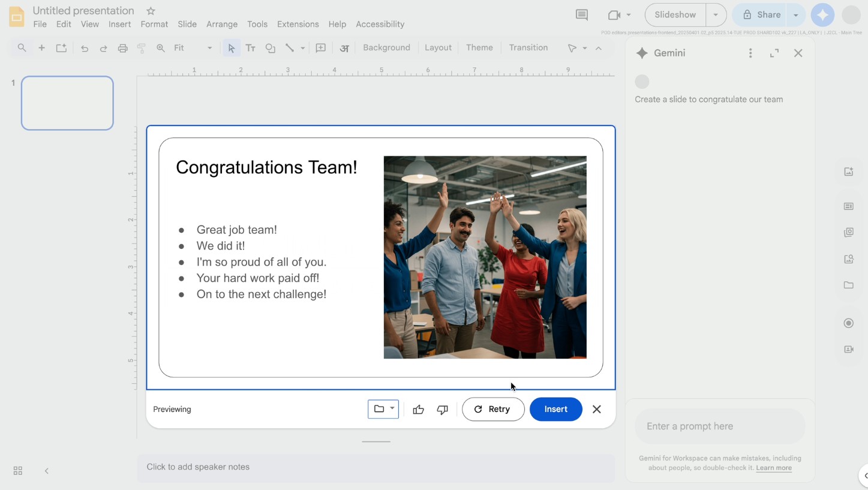The height and width of the screenshot is (490, 868).
Task: Click the Enter a prompt here field
Action: coord(719,426)
